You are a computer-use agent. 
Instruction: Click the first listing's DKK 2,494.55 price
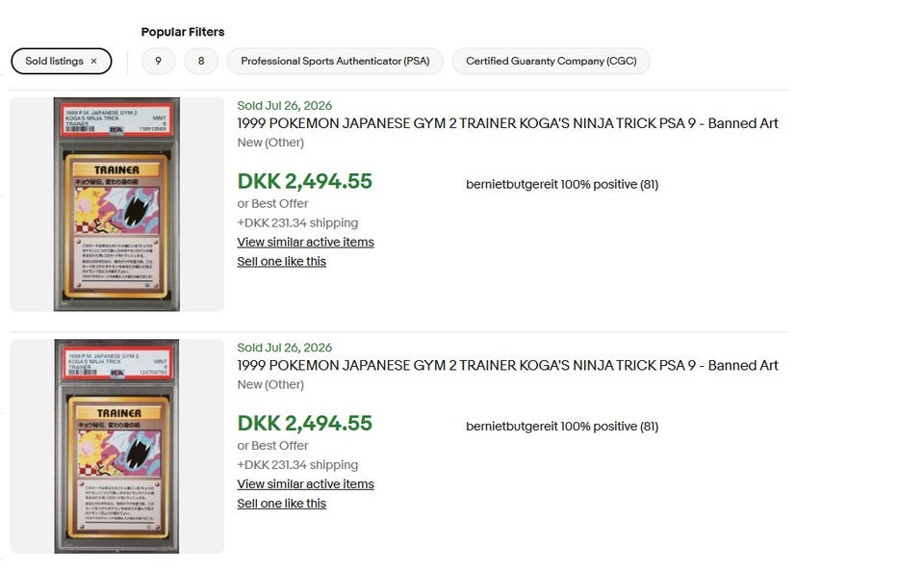pyautogui.click(x=305, y=181)
